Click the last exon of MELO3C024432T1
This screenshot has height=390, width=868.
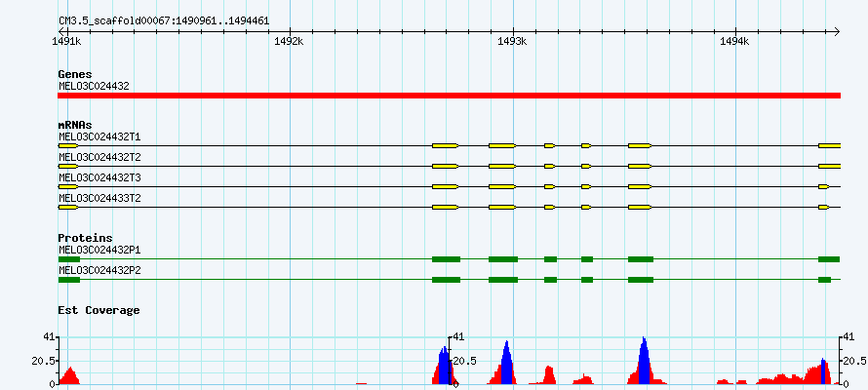pos(829,145)
